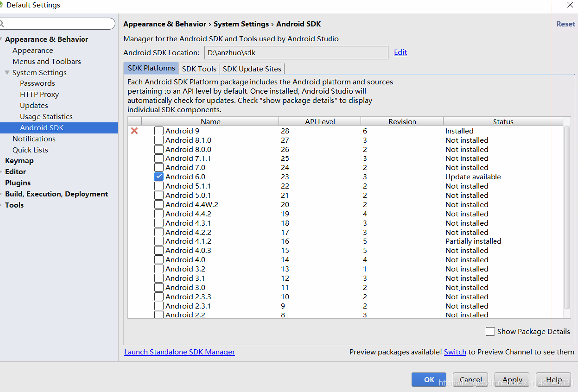Expand the Build, Execution, Deployment node

(x=1, y=194)
